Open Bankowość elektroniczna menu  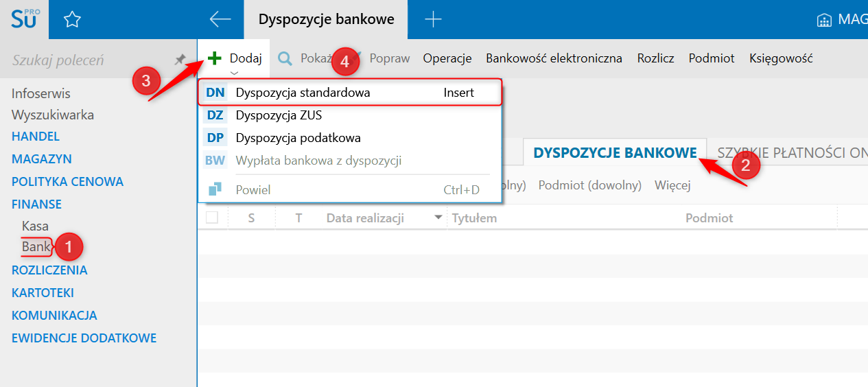click(x=554, y=58)
